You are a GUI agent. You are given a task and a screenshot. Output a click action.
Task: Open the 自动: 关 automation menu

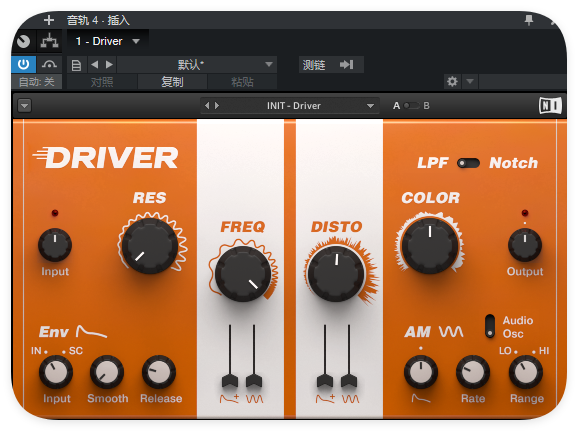pyautogui.click(x=36, y=81)
